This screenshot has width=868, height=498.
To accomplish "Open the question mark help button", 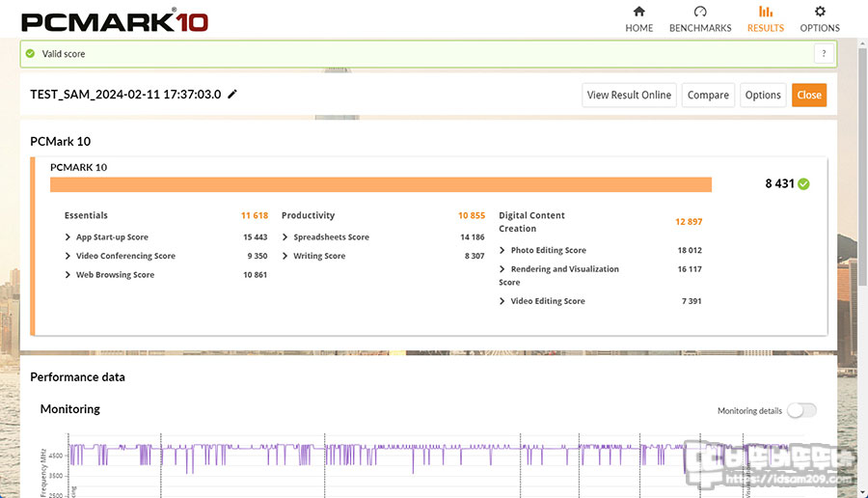I will click(824, 54).
